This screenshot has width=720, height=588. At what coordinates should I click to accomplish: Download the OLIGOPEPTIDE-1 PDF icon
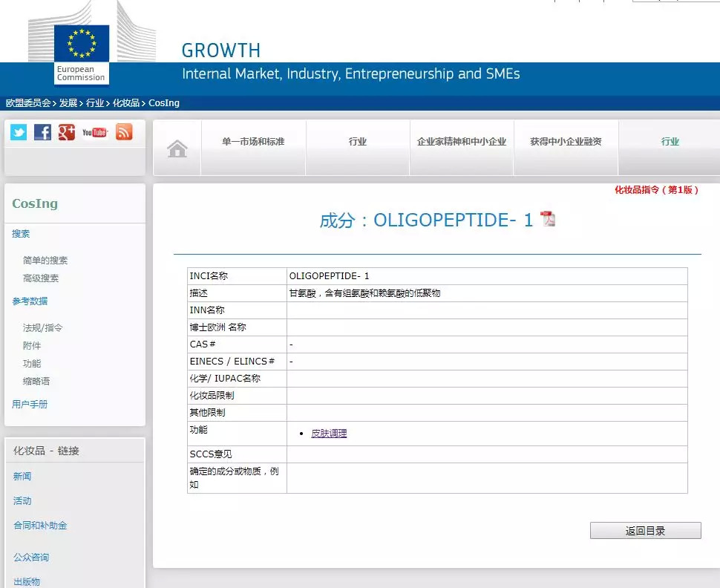point(548,219)
